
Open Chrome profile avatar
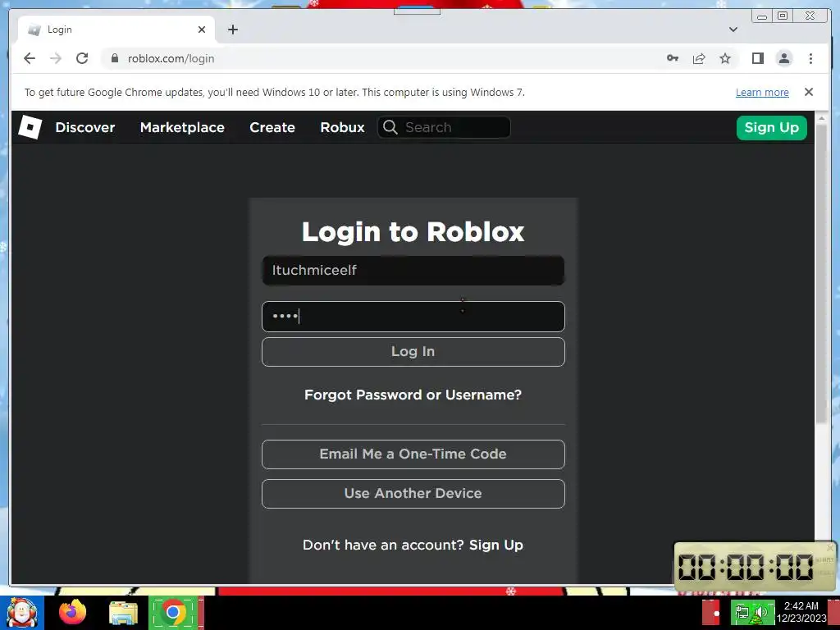pos(783,58)
